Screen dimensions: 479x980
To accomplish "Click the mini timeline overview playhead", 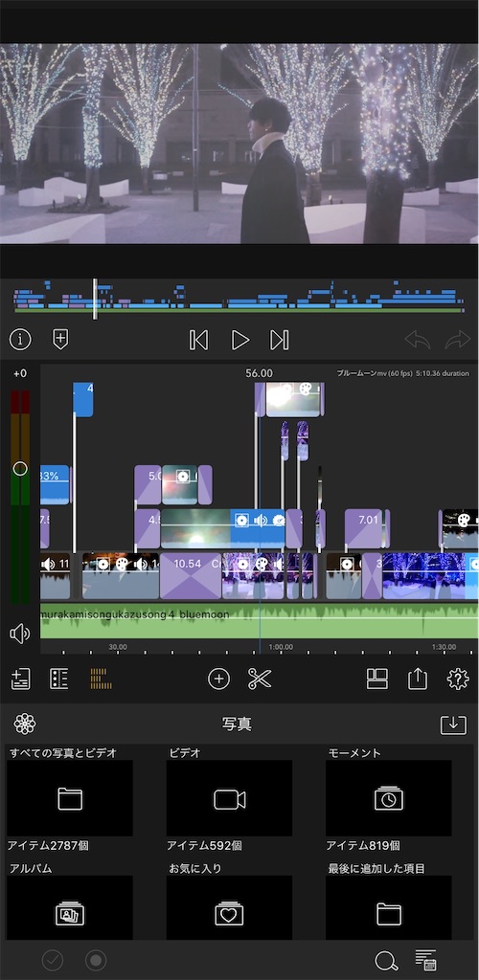I will coord(95,299).
